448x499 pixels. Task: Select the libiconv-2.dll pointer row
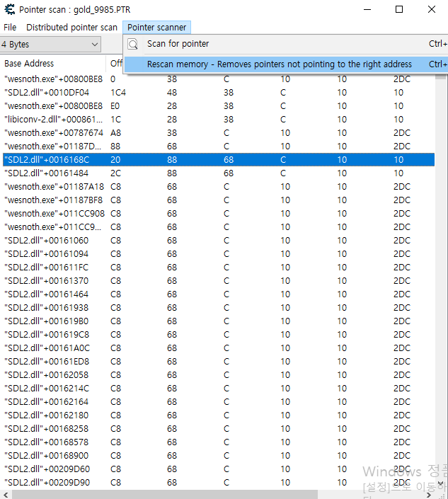pyautogui.click(x=219, y=120)
